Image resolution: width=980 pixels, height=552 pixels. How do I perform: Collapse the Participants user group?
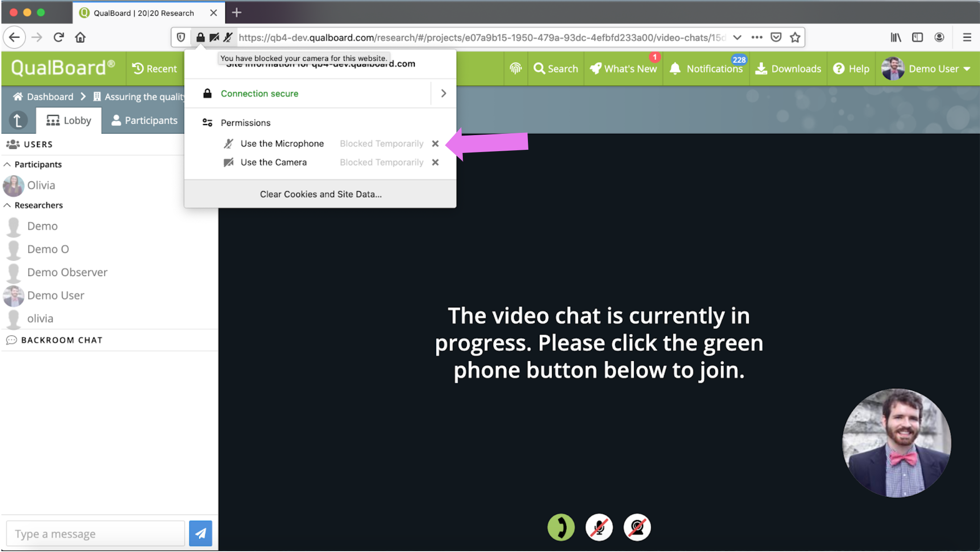point(8,165)
